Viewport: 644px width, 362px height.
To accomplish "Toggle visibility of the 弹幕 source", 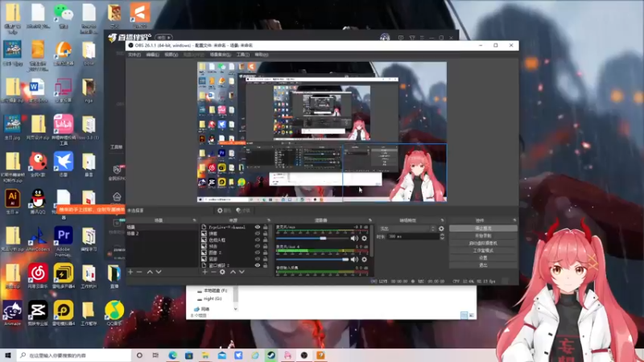I will click(x=258, y=233).
